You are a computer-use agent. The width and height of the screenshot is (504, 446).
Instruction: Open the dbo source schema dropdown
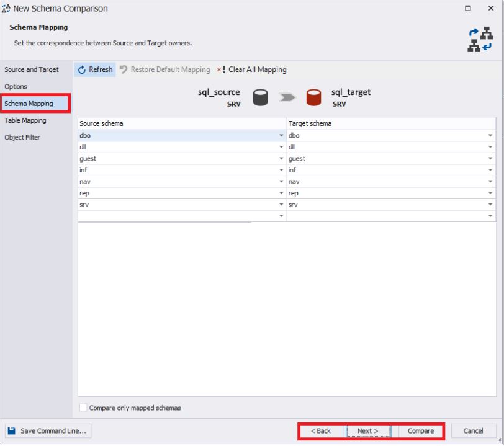281,135
